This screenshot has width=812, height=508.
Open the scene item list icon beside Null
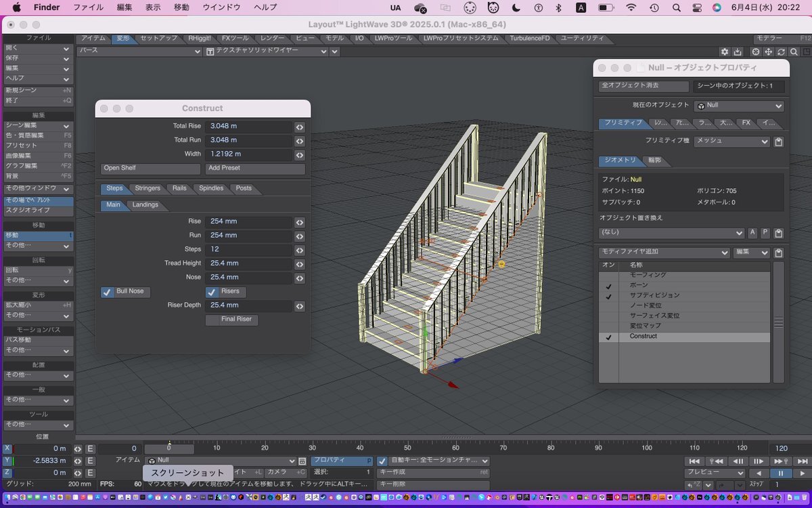coord(302,461)
